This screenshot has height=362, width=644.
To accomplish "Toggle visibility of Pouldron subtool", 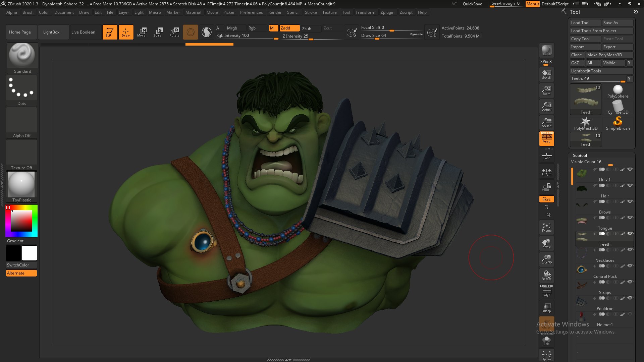I will coord(630,298).
